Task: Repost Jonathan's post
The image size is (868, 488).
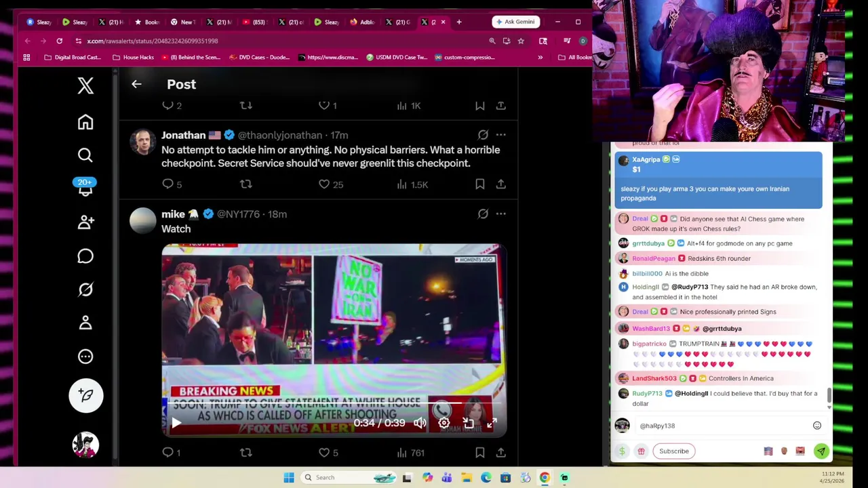Action: [246, 184]
